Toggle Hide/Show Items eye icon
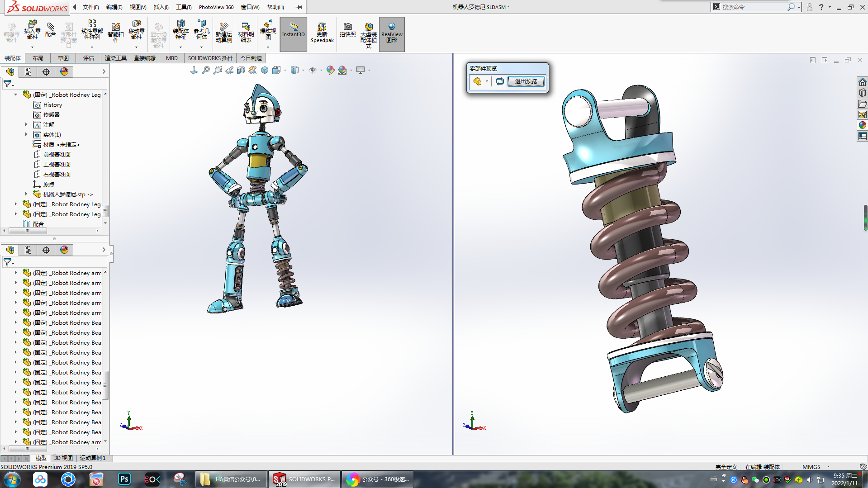The width and height of the screenshot is (868, 488). (312, 70)
